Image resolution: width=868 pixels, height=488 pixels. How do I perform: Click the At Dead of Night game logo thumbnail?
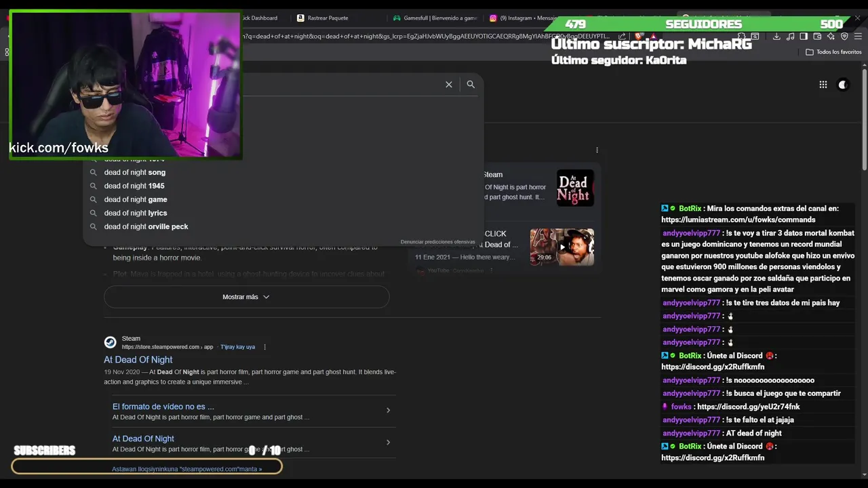pos(575,188)
